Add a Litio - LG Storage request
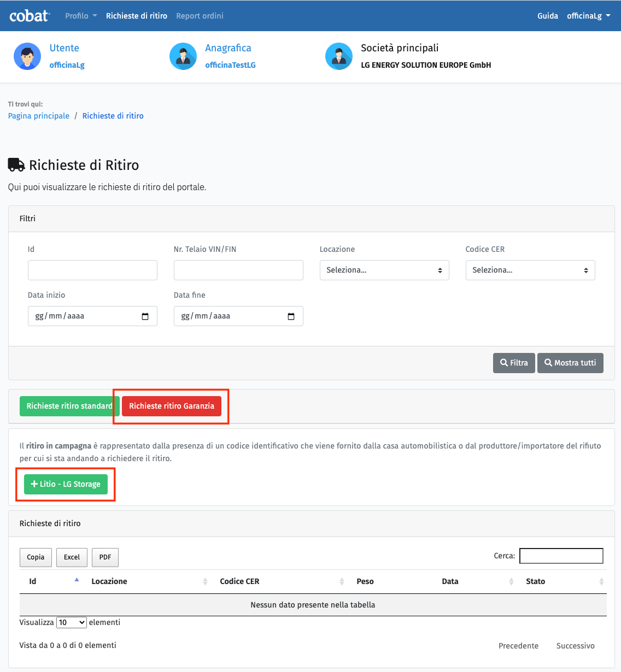This screenshot has width=621, height=672. [66, 484]
